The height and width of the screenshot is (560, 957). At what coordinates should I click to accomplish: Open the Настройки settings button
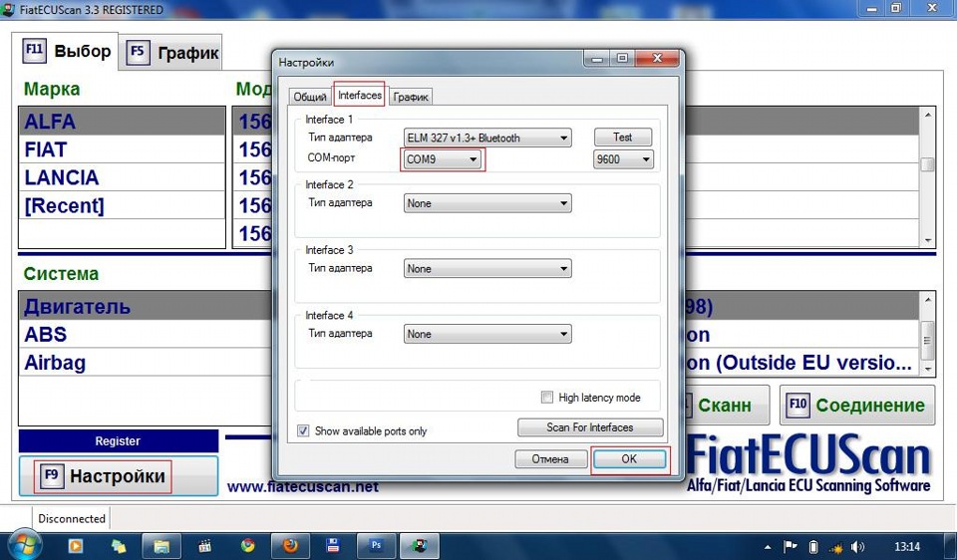[x=118, y=476]
